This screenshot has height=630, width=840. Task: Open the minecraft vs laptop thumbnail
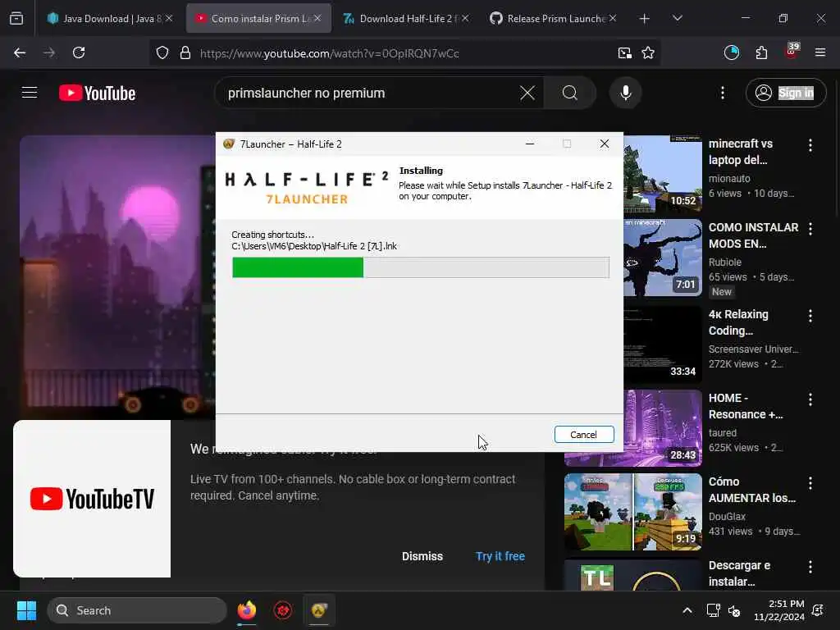tap(663, 174)
